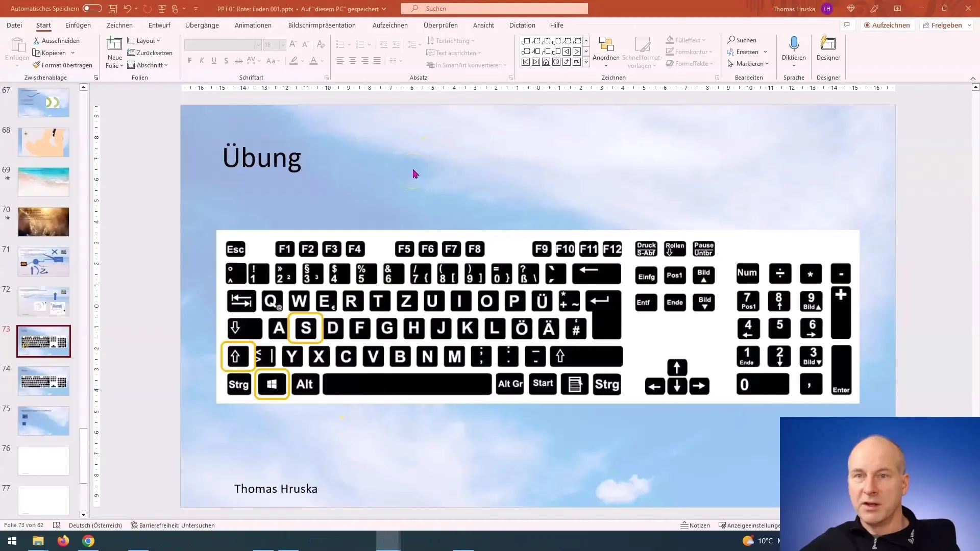Decrease list indent level icon
The height and width of the screenshot is (551, 980).
tap(384, 44)
